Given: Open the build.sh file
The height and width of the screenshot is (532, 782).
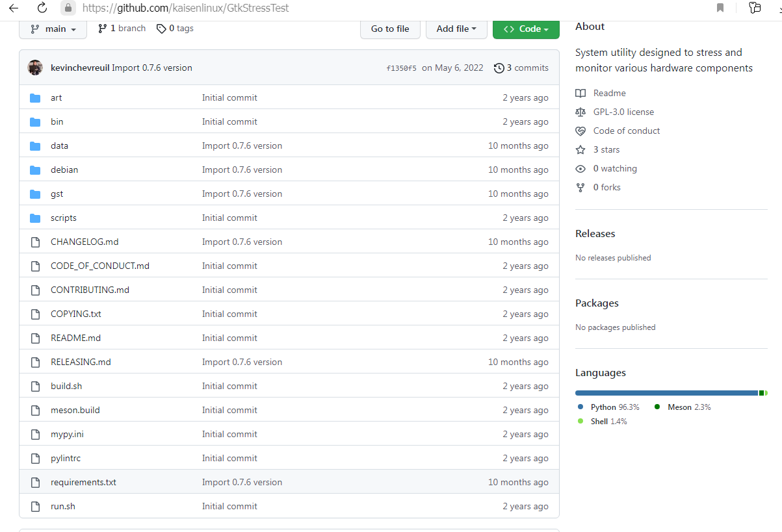Looking at the screenshot, I should click(x=66, y=386).
